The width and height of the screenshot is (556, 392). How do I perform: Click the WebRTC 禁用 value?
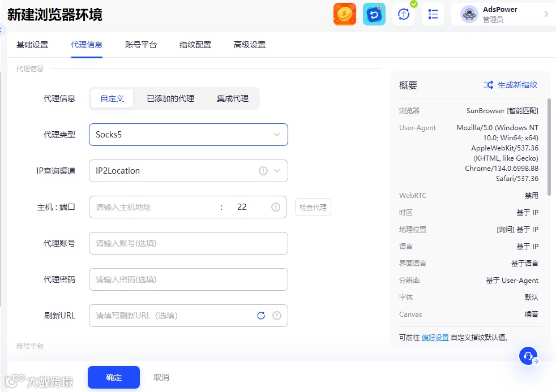click(531, 196)
